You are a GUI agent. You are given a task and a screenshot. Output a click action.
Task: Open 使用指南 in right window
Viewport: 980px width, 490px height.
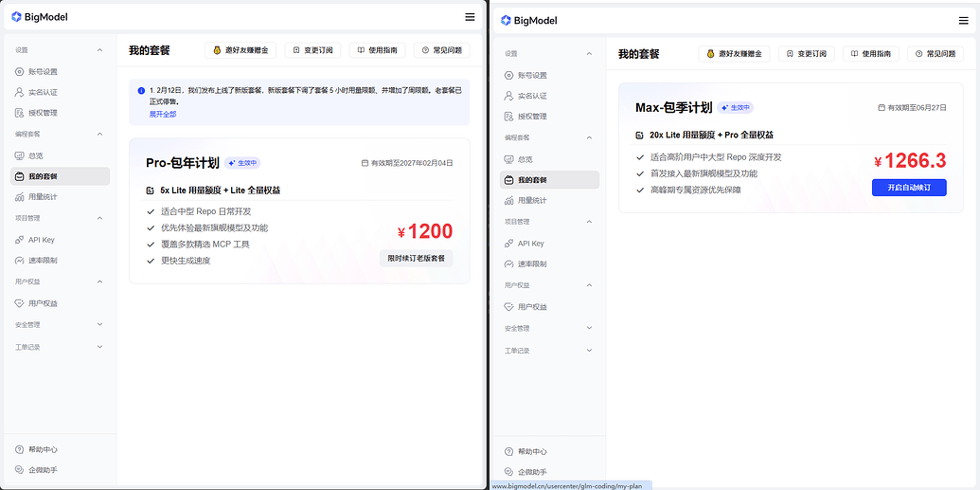tap(871, 54)
